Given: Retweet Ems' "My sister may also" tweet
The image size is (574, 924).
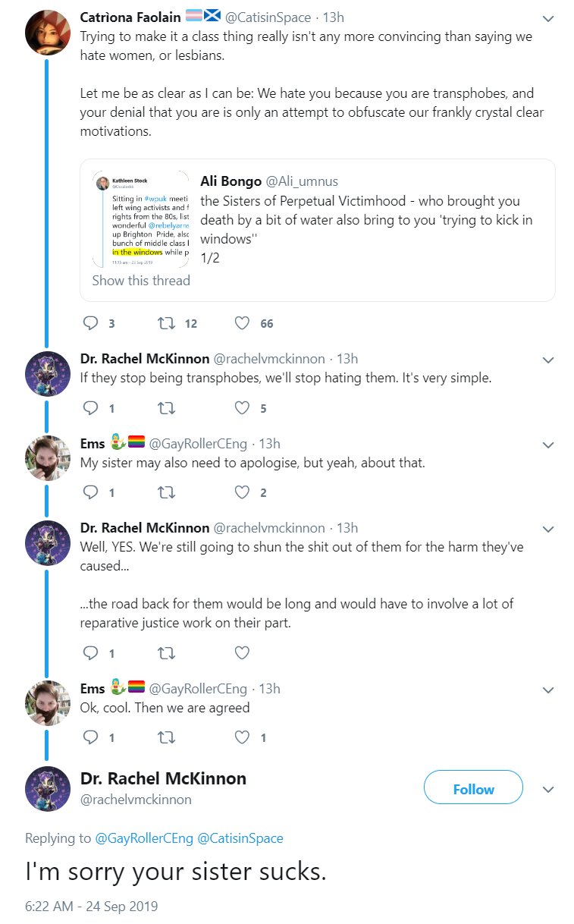Looking at the screenshot, I should (166, 492).
